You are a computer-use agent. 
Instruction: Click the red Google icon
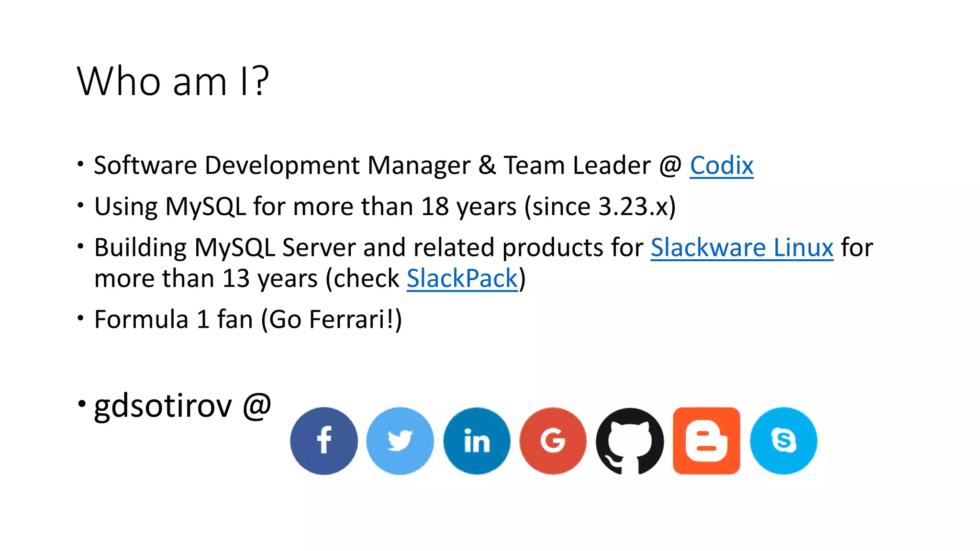pyautogui.click(x=553, y=441)
